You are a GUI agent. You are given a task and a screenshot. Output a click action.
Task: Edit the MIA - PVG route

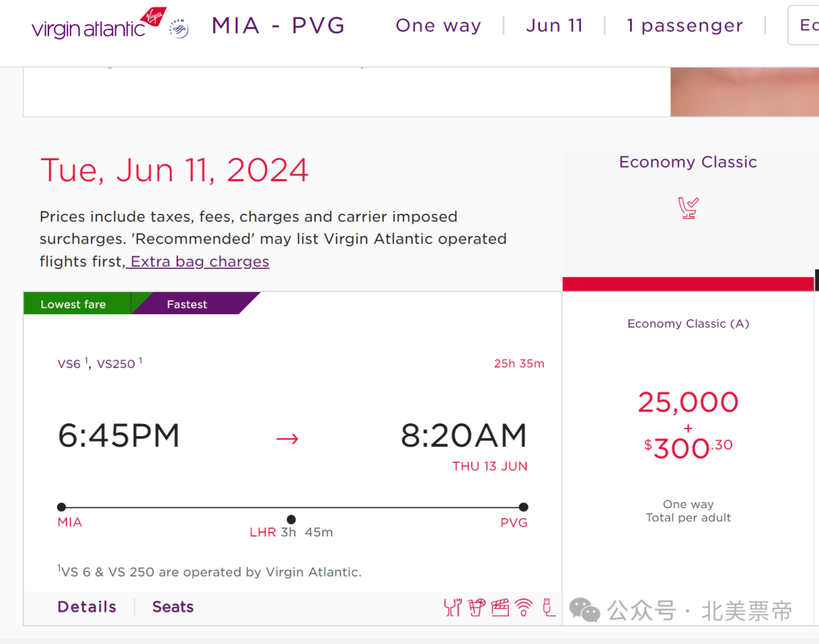278,26
